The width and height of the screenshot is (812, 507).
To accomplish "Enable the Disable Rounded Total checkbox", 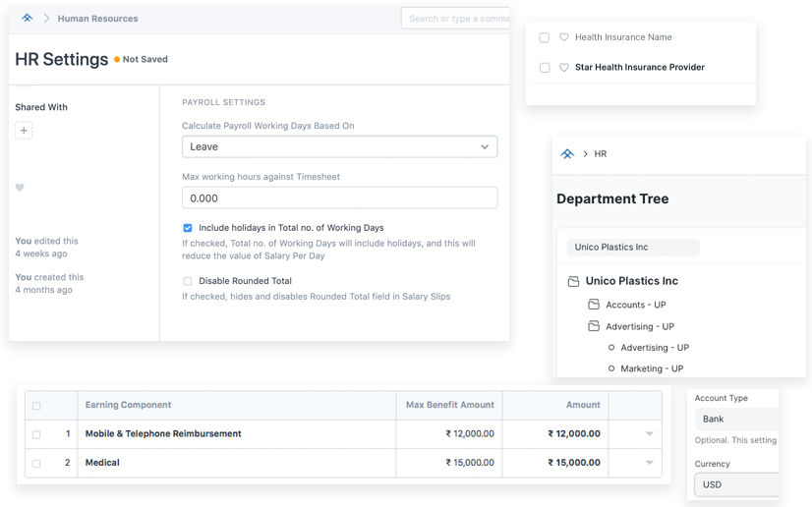I will click(188, 281).
